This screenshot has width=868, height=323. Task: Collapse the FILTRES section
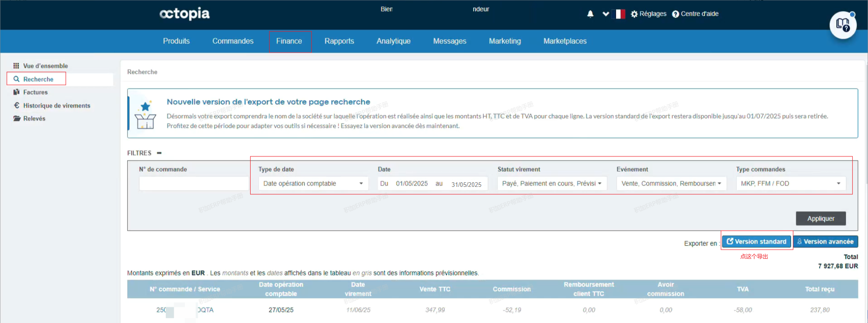pyautogui.click(x=159, y=153)
